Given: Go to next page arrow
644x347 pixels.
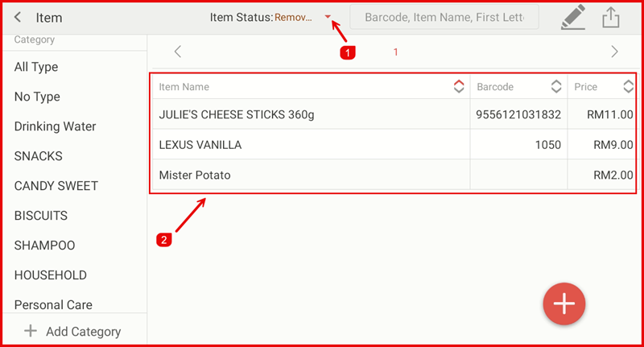Looking at the screenshot, I should point(615,52).
